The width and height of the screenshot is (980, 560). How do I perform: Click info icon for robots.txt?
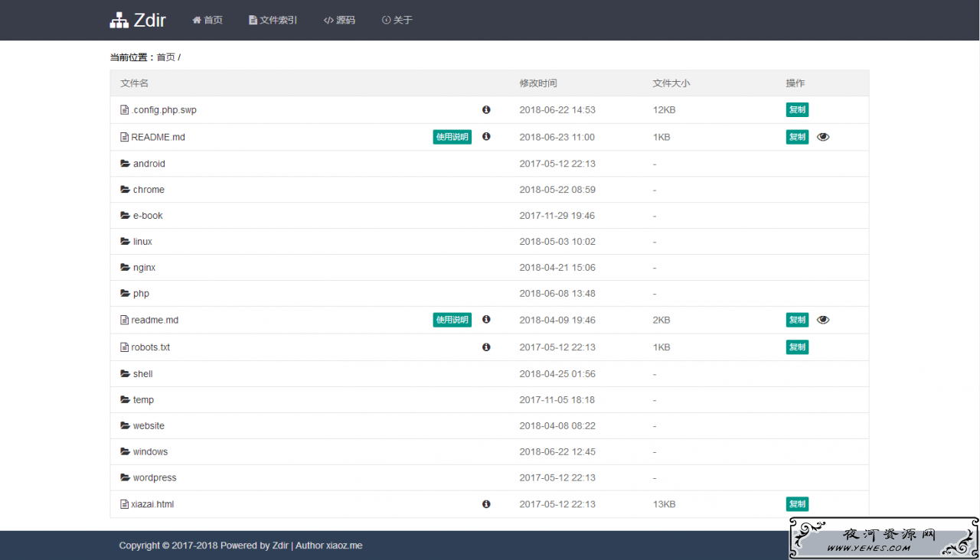click(x=486, y=347)
